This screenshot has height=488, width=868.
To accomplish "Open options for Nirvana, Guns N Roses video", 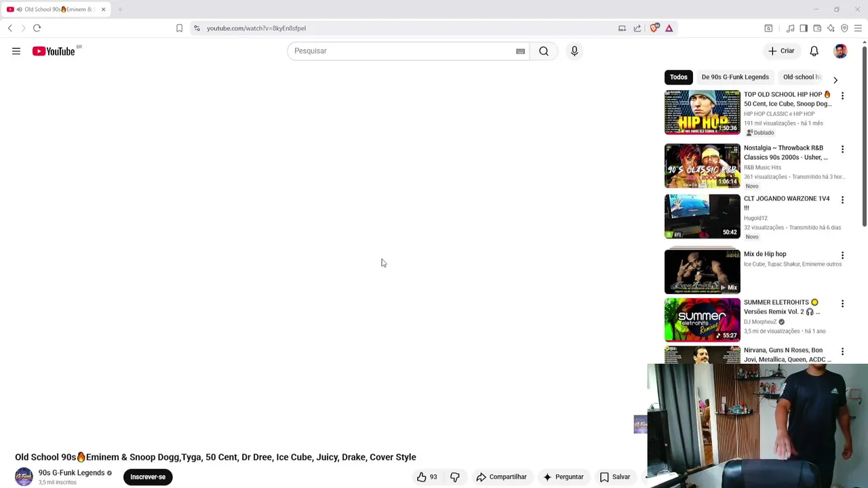I will click(842, 352).
